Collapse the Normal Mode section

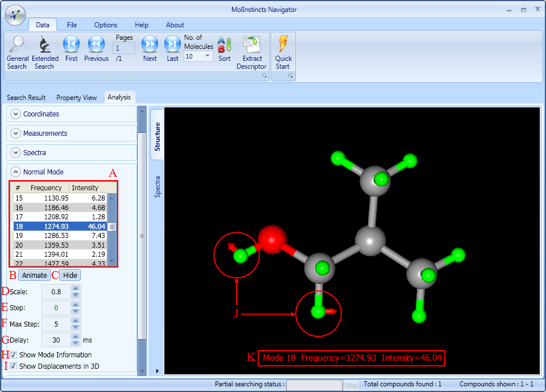(x=16, y=172)
